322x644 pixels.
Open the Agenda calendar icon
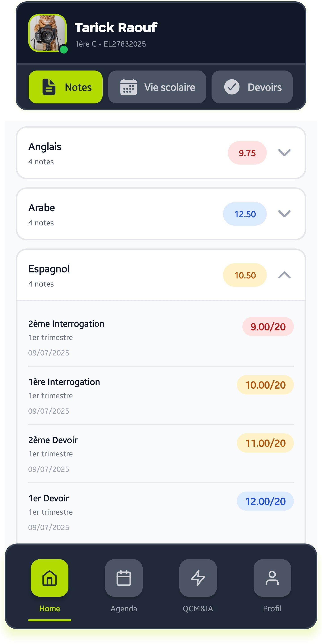tap(124, 578)
